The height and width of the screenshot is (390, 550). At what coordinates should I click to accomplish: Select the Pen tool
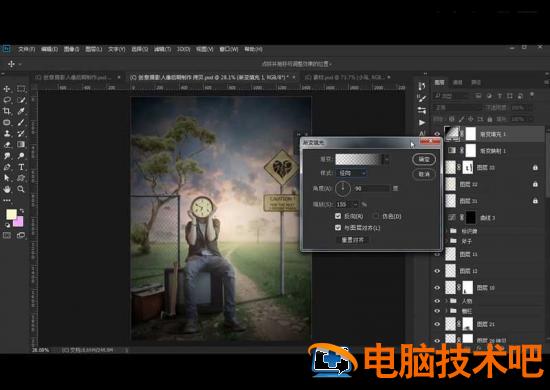(7, 167)
